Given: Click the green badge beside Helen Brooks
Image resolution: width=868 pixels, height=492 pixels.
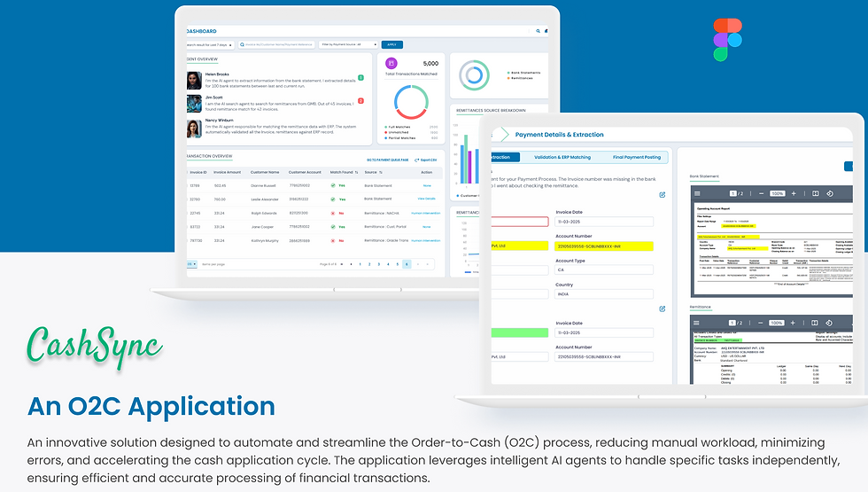Looking at the screenshot, I should 361,78.
